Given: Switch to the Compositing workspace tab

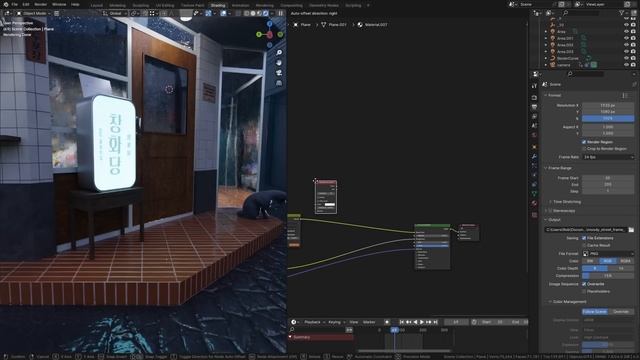Looking at the screenshot, I should [291, 6].
